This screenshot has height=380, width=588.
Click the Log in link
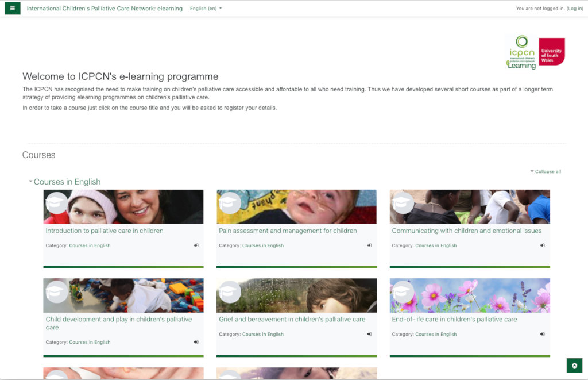coord(575,8)
